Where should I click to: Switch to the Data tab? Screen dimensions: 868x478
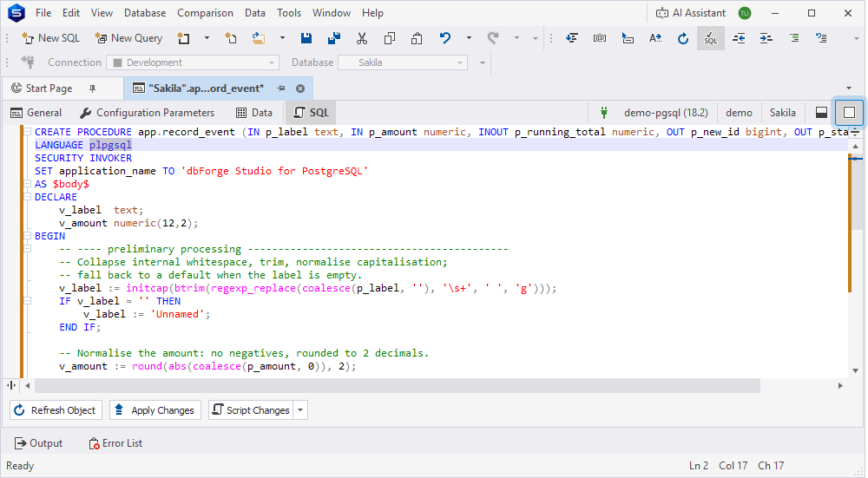[254, 113]
